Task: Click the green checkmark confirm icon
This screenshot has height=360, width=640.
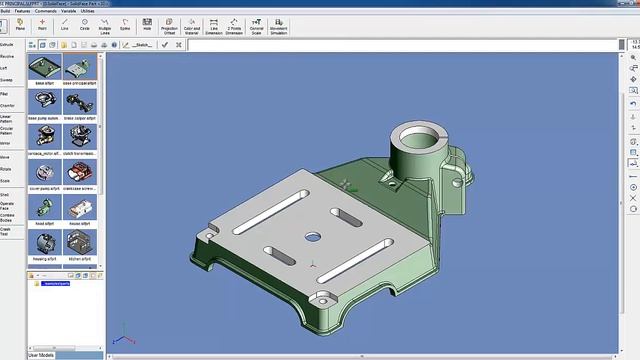Action: tap(165, 45)
